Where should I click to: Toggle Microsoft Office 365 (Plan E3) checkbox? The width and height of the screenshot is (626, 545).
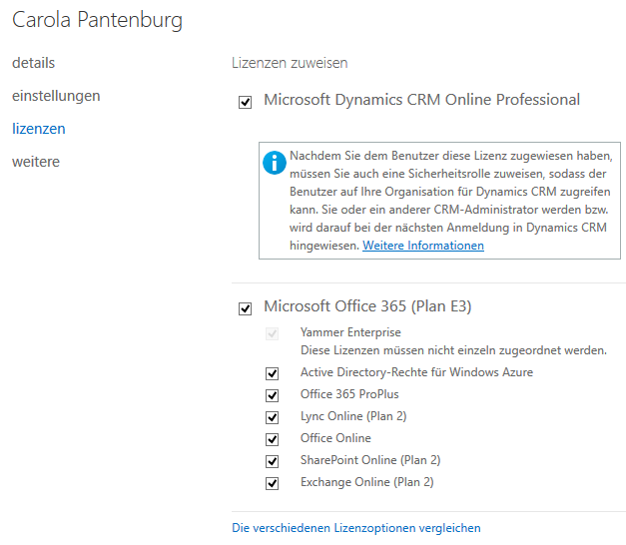(x=245, y=309)
